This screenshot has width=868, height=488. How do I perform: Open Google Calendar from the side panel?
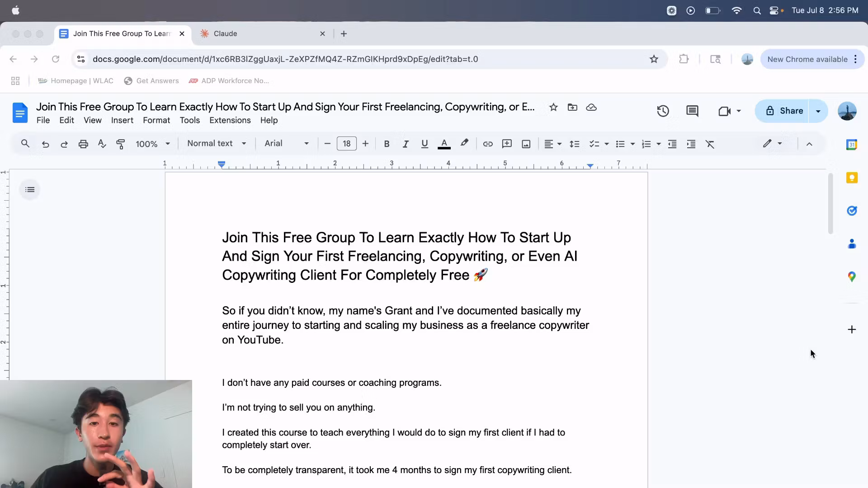pos(852,144)
